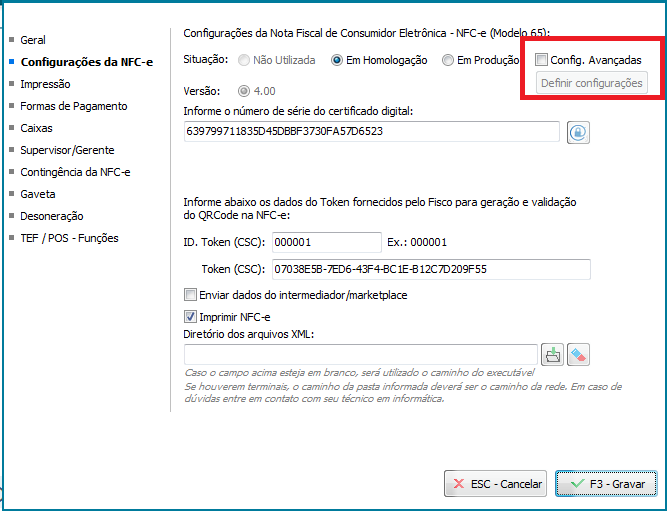Click the Diretório dos arquivos XML field
667x511 pixels.
coord(361,354)
